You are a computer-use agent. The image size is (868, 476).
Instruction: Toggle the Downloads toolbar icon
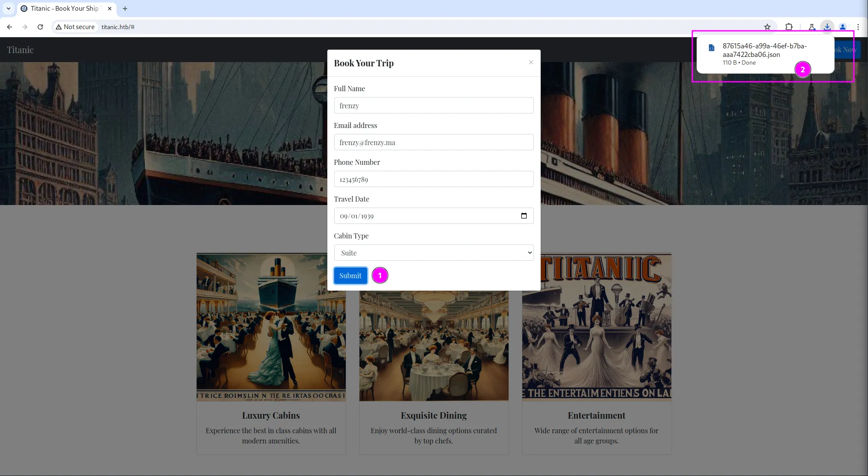pyautogui.click(x=827, y=27)
